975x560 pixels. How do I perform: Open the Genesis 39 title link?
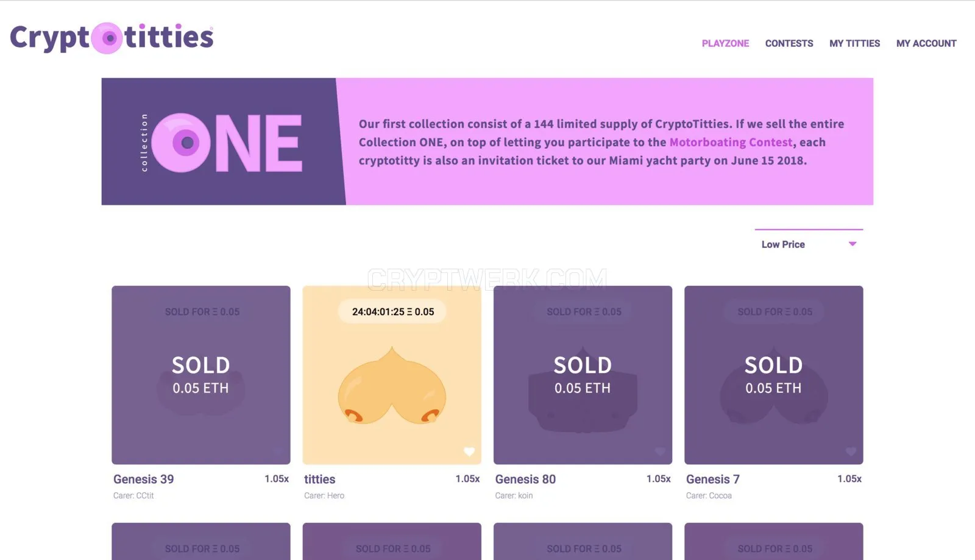144,479
